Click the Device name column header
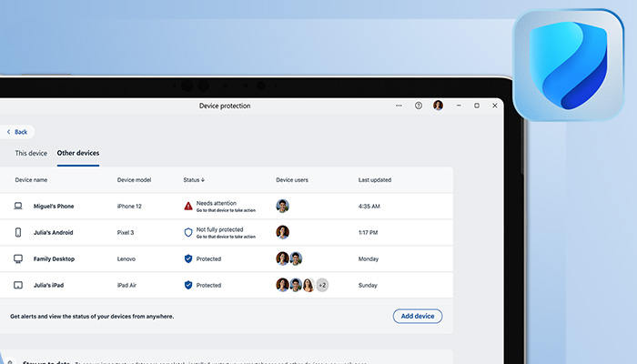 tap(31, 180)
